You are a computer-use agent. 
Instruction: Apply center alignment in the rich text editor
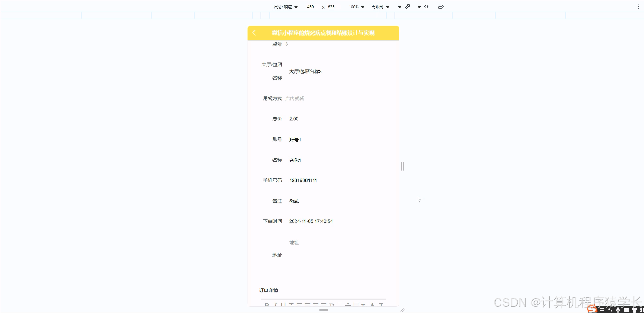308,305
